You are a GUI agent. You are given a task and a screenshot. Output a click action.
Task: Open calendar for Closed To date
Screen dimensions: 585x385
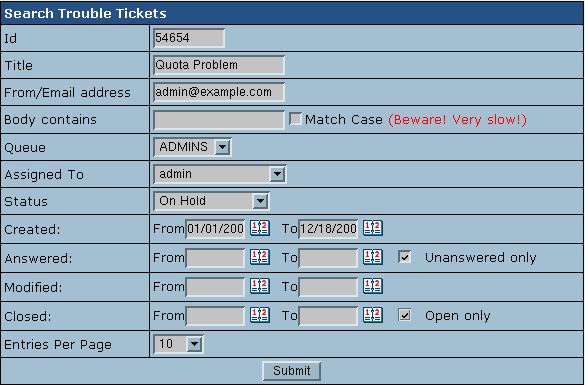[x=373, y=315]
